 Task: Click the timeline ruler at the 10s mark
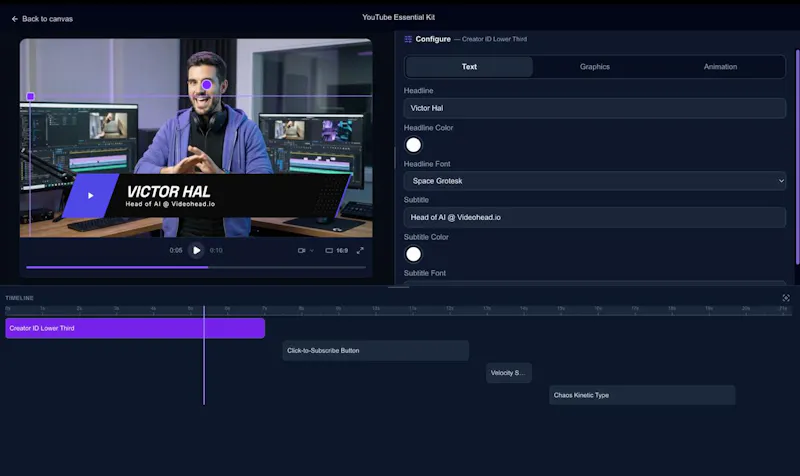click(376, 310)
